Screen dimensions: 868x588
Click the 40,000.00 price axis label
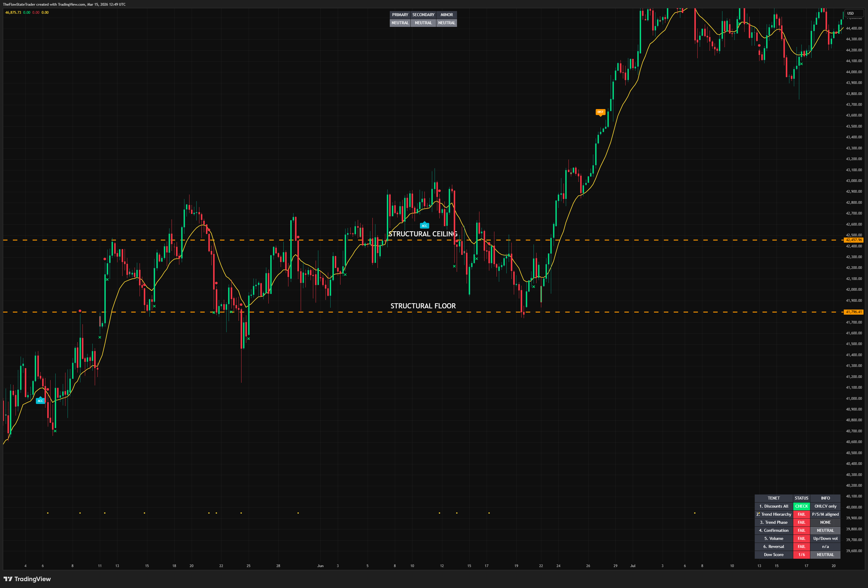[854, 507]
